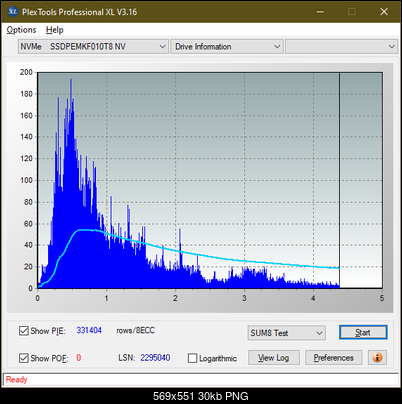The height and width of the screenshot is (404, 402).
Task: Click the PlexTools XL title bar icon
Action: [12, 12]
